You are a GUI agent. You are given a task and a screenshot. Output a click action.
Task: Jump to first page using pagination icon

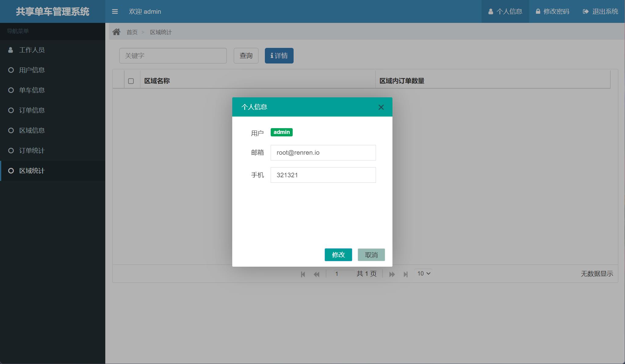point(302,274)
